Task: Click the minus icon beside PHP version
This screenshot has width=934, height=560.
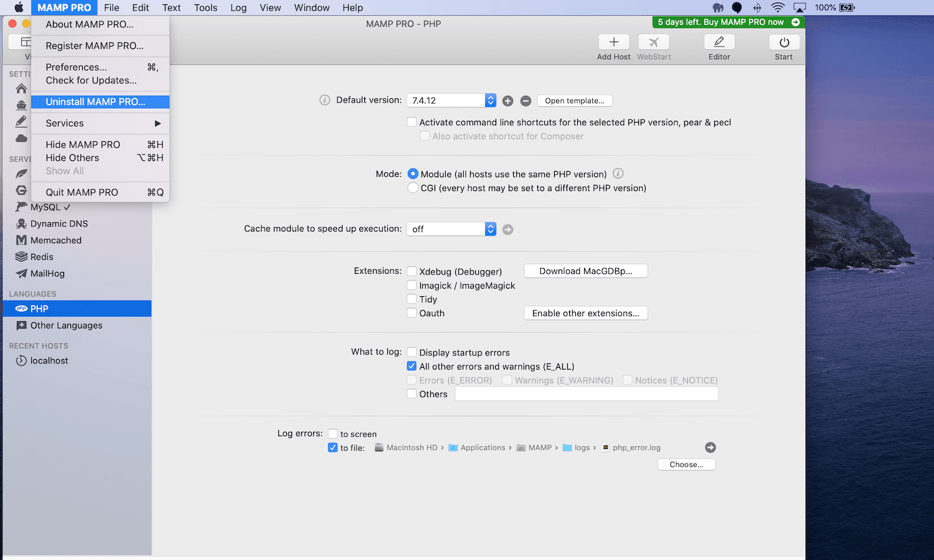Action: (526, 101)
